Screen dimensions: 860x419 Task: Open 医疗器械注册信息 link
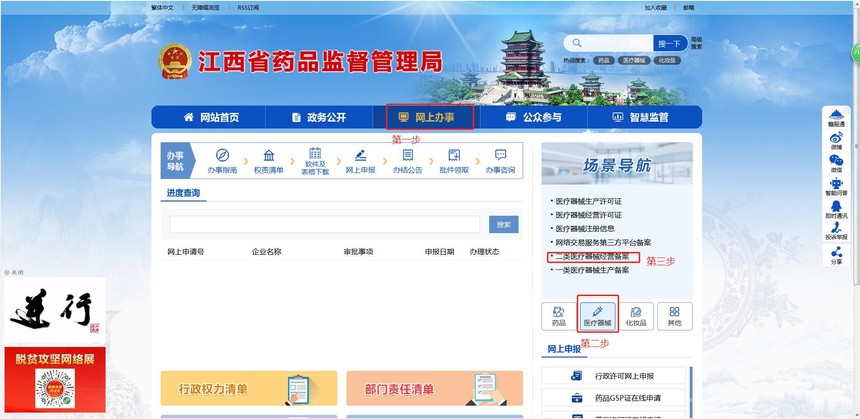click(585, 229)
